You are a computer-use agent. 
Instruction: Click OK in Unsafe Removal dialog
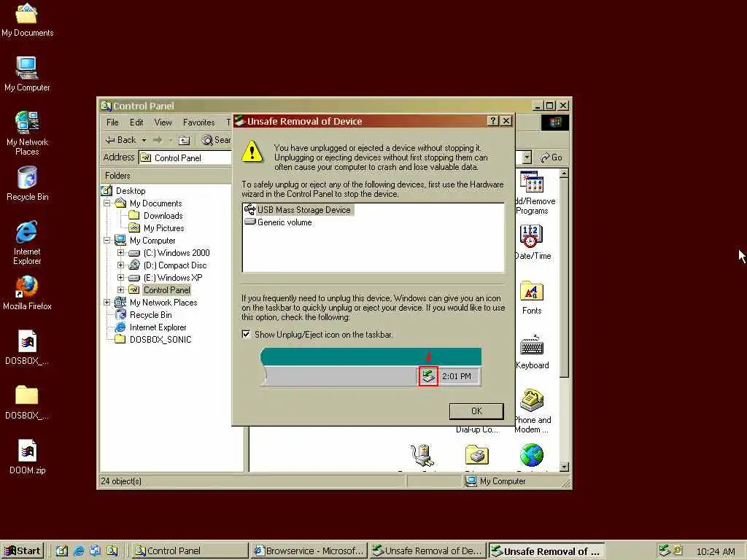tap(476, 411)
